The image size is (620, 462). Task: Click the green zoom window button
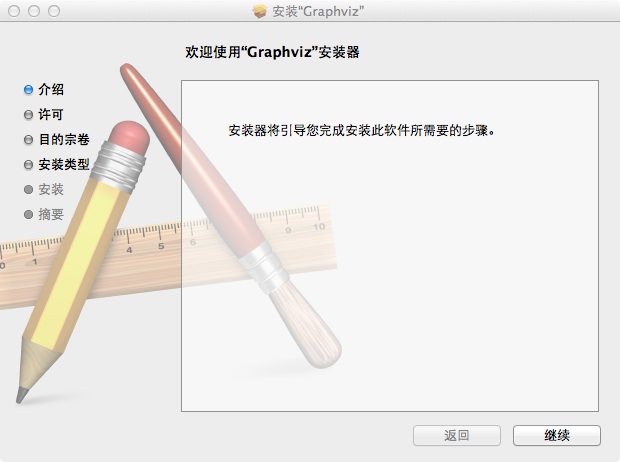[x=54, y=11]
